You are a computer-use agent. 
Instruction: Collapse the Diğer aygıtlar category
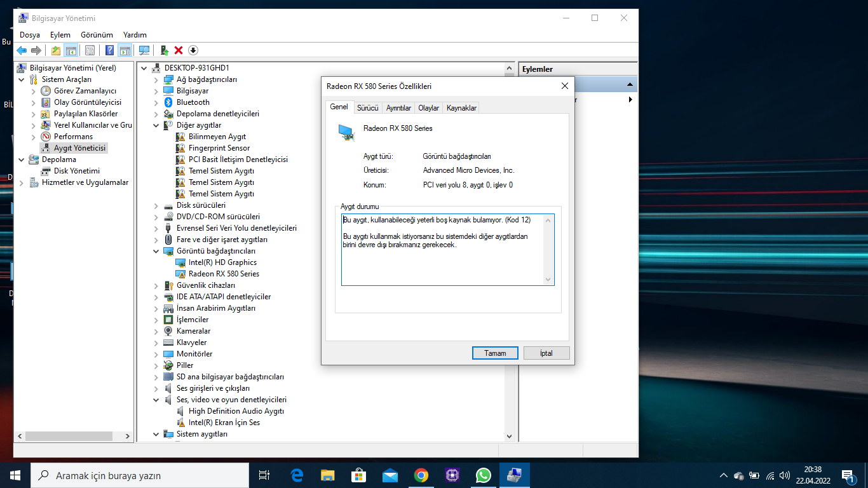click(156, 125)
